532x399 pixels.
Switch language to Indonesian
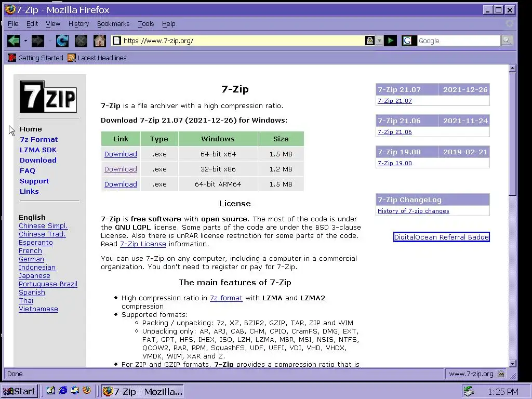pos(37,268)
